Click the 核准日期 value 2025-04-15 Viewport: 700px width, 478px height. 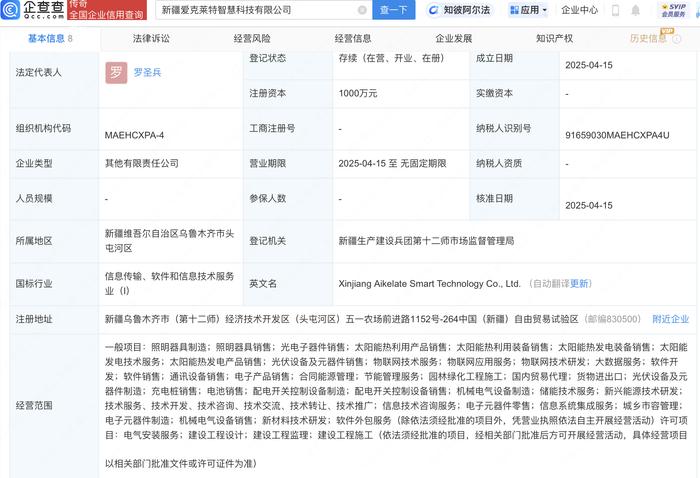[589, 205]
